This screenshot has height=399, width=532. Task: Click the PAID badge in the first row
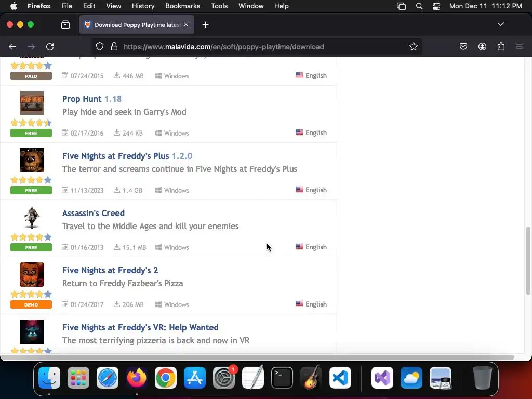coord(31,76)
